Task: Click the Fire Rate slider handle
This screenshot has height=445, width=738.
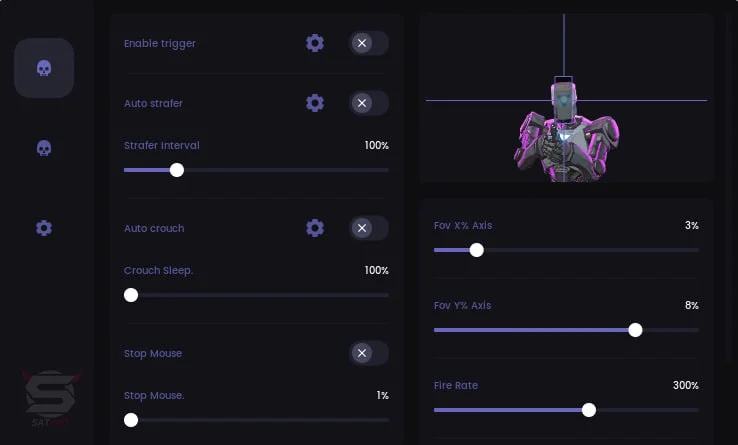Action: click(x=589, y=410)
